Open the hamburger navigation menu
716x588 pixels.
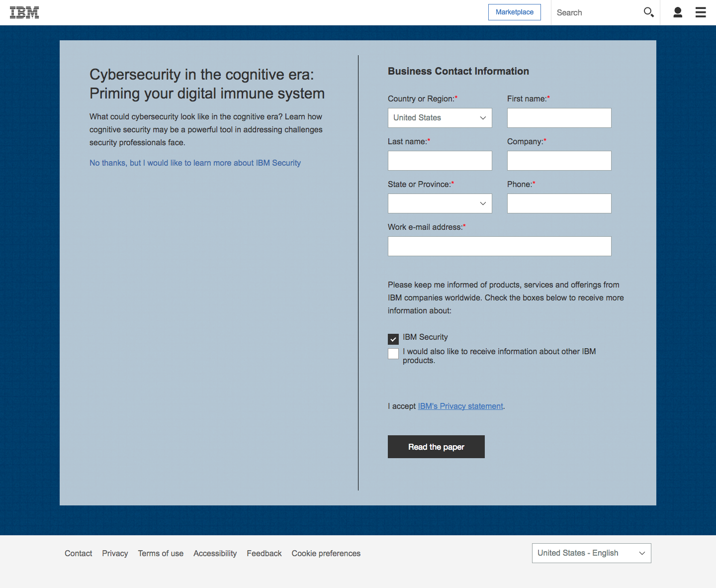point(700,12)
